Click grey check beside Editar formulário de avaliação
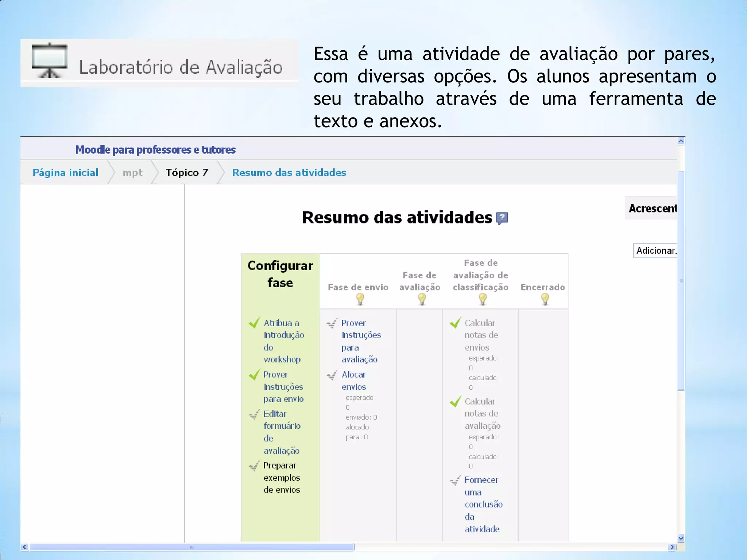This screenshot has width=747, height=560. point(254,414)
